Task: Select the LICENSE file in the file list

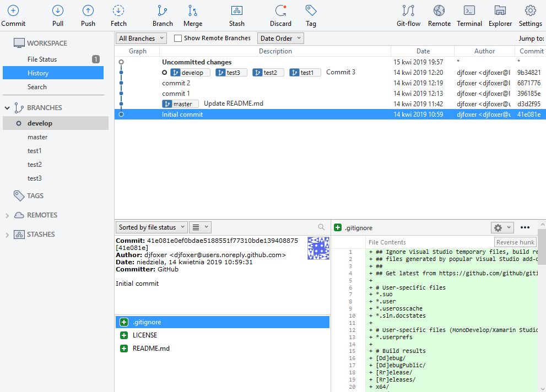Action: (x=145, y=335)
